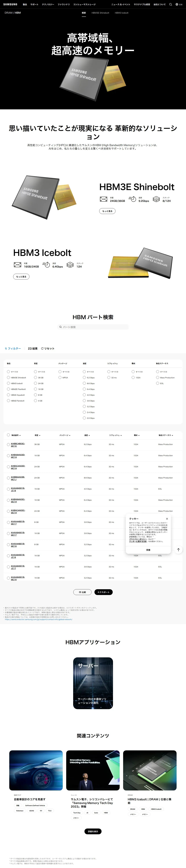Click the Samsung logo in the header
This screenshot has height=868, width=186.
[10, 4]
